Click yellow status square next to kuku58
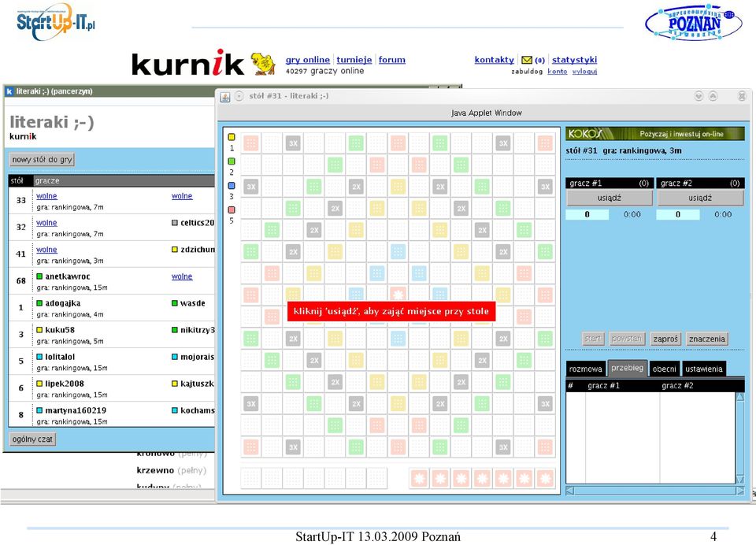The width and height of the screenshot is (756, 545). 39,330
